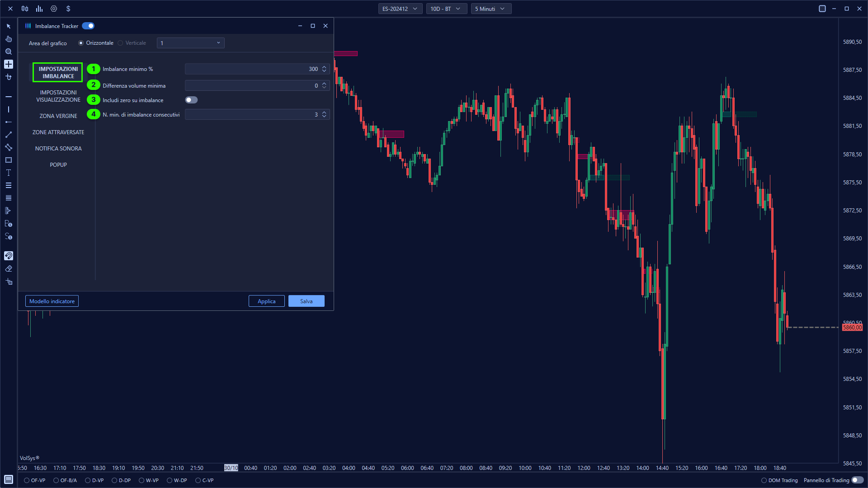
Task: Select the magnifier zoom tool
Action: pyautogui.click(x=9, y=52)
